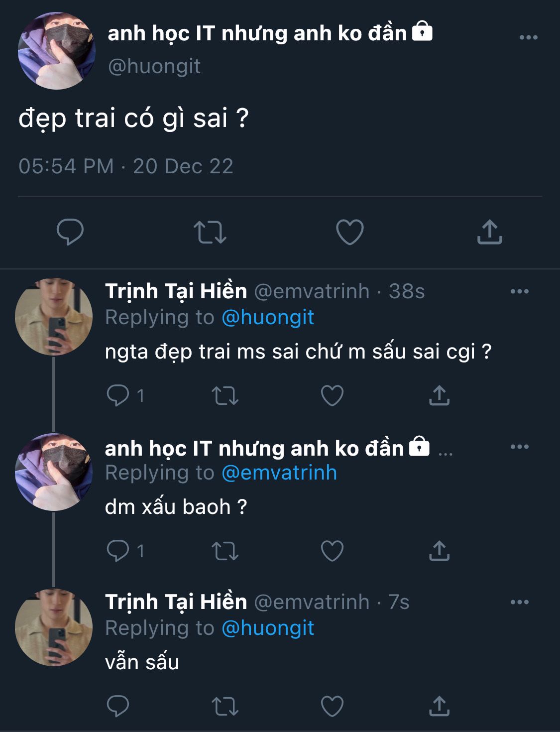Share the main tweet
Image resolution: width=560 pixels, height=732 pixels.
[x=490, y=232]
